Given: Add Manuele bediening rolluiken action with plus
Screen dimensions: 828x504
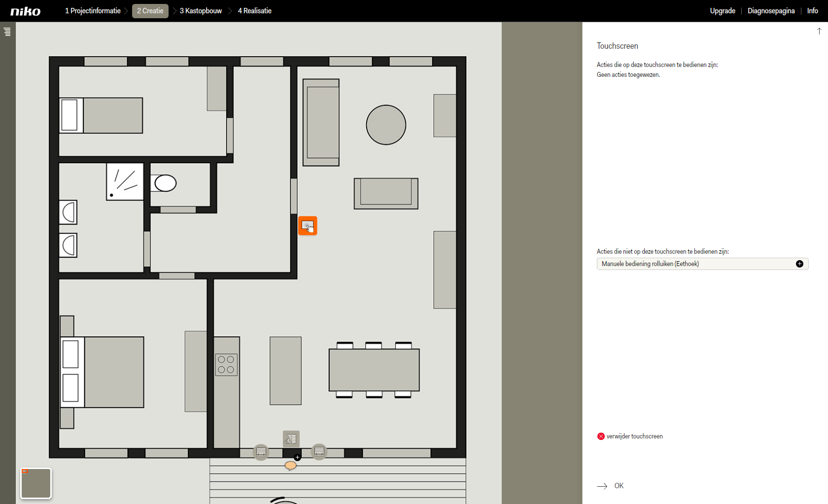Looking at the screenshot, I should [799, 264].
